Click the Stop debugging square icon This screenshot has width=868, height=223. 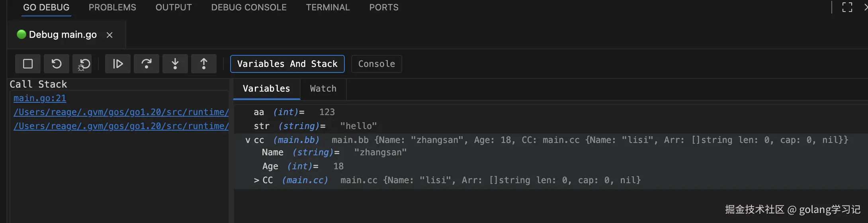click(x=28, y=64)
